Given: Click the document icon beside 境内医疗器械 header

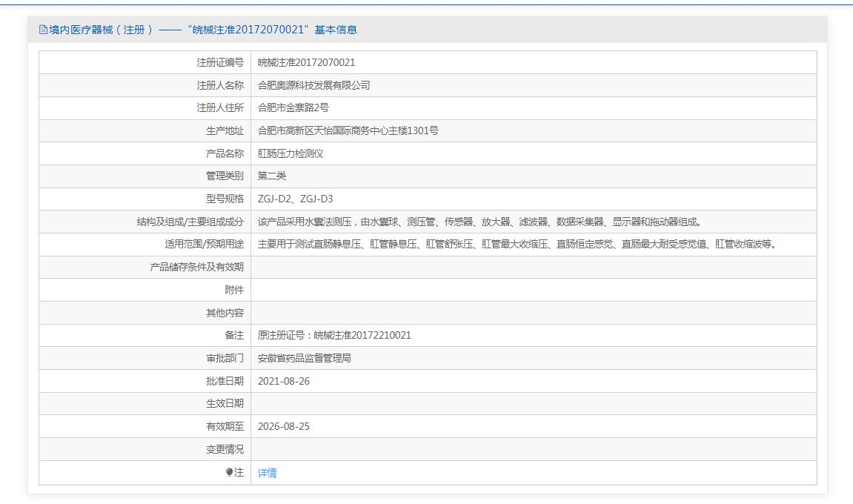Looking at the screenshot, I should point(44,30).
